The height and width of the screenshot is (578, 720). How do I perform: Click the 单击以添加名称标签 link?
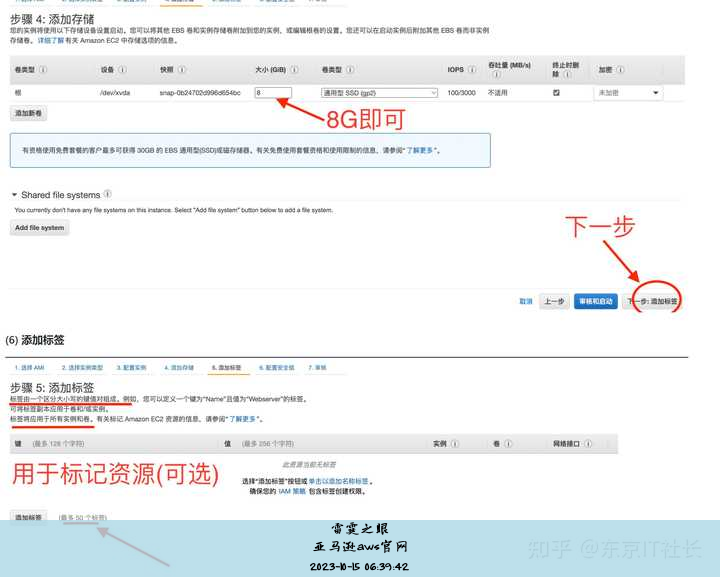338,481
